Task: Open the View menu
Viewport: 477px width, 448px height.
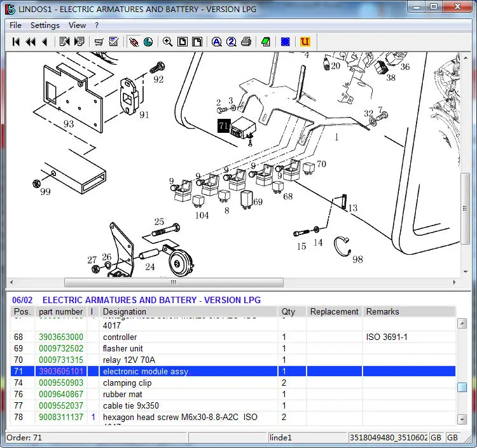Action: point(77,25)
